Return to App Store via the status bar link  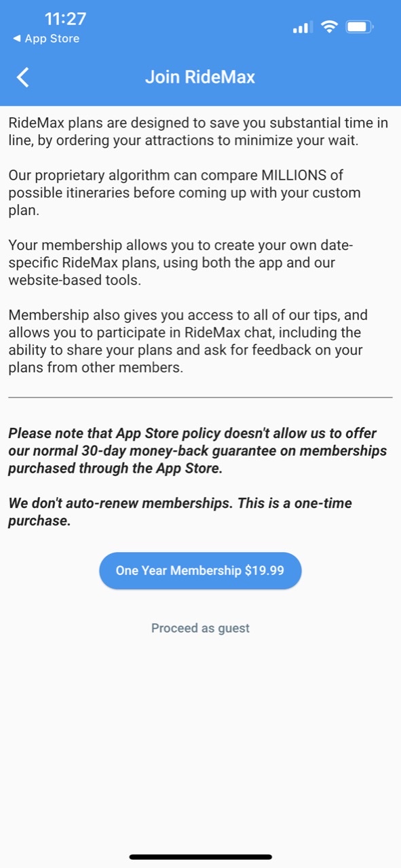46,39
